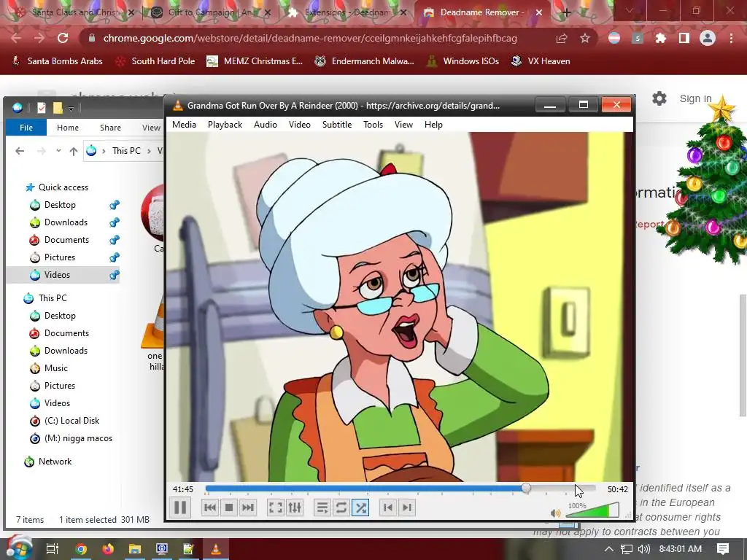The height and width of the screenshot is (560, 747).
Task: Share this page from Chrome address bar
Action: tap(562, 38)
